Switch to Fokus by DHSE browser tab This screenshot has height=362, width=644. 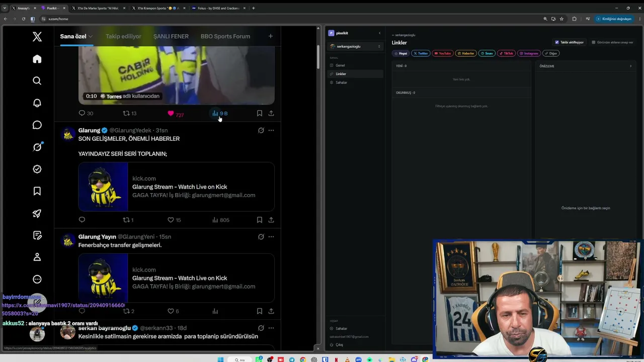pyautogui.click(x=219, y=8)
